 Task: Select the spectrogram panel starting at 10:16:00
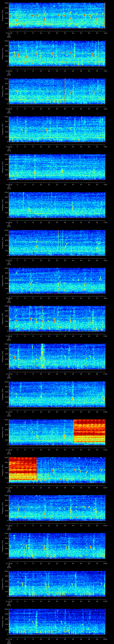[x=57, y=584]
